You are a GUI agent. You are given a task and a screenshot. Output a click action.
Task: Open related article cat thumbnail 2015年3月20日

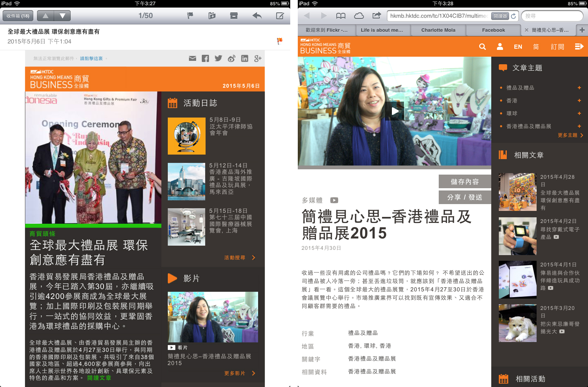tap(518, 323)
